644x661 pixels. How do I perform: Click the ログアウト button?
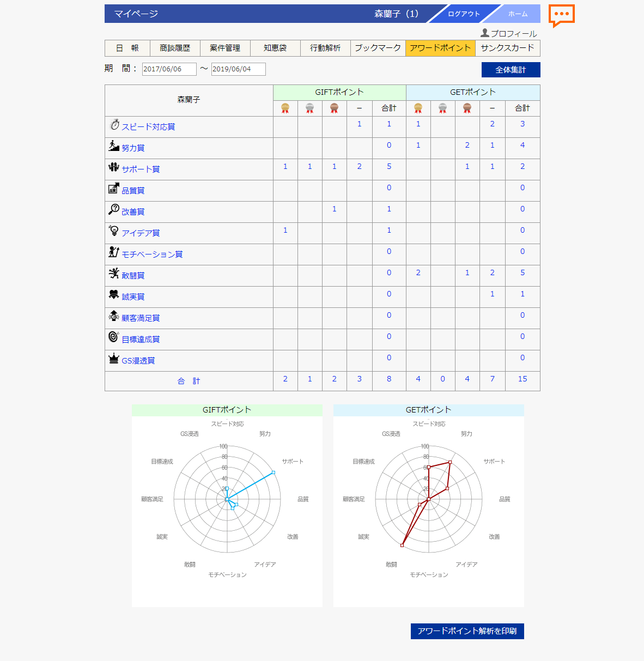464,14
